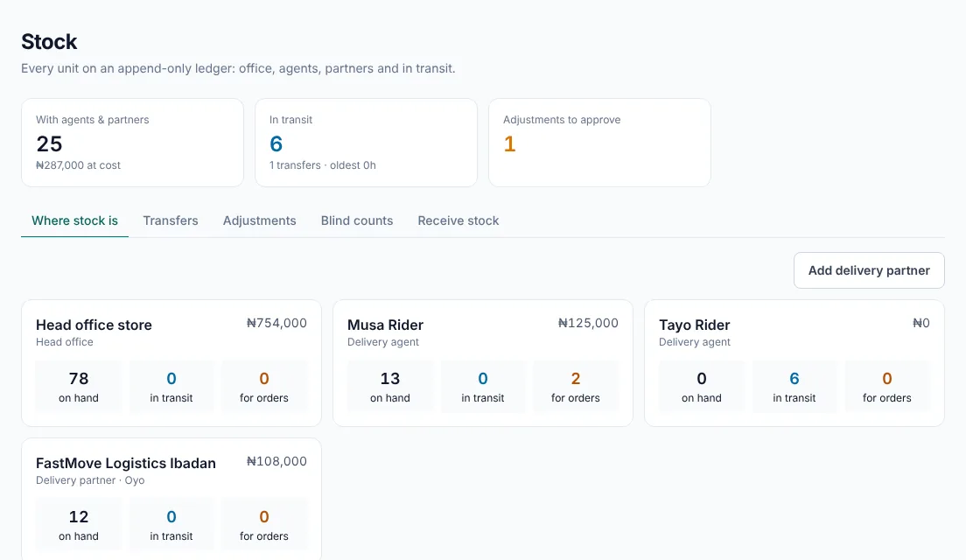
Task: Click FastMove Logistics Ibadan's in transit count
Action: point(171,524)
